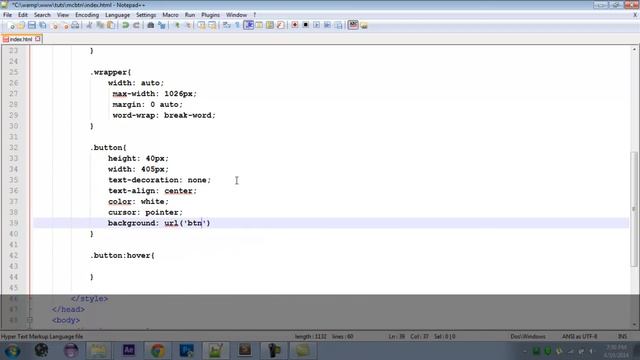The width and height of the screenshot is (640, 360).
Task: Click the '.wrapper{' selector line
Action: pos(111,72)
